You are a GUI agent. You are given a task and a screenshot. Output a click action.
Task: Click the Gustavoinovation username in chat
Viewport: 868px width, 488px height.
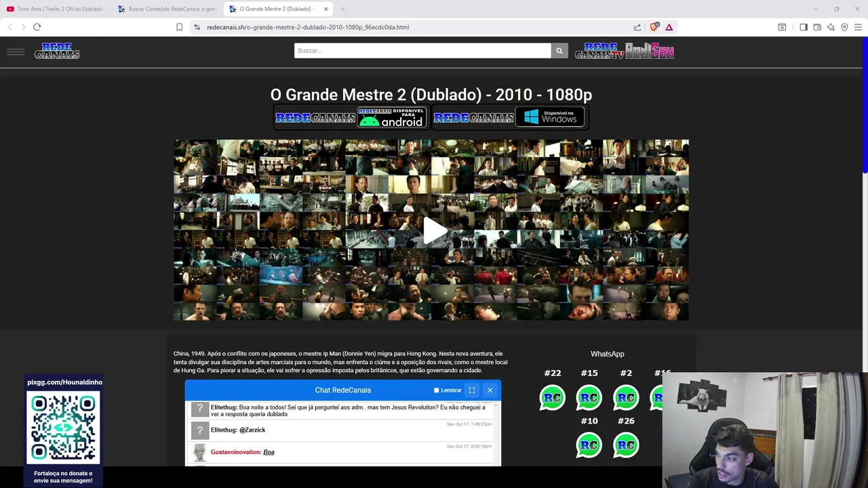[235, 452]
